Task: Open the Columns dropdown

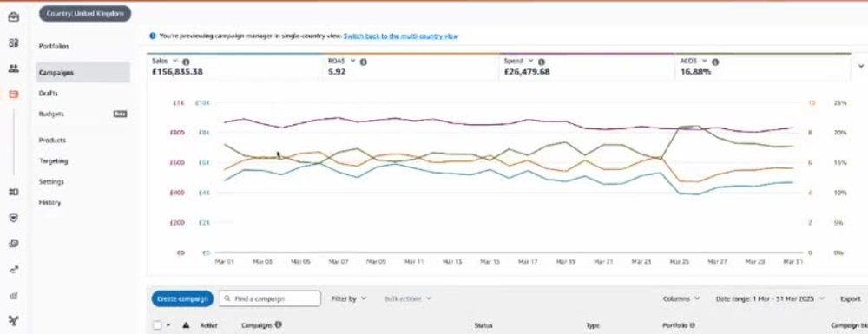Action: coord(681,298)
